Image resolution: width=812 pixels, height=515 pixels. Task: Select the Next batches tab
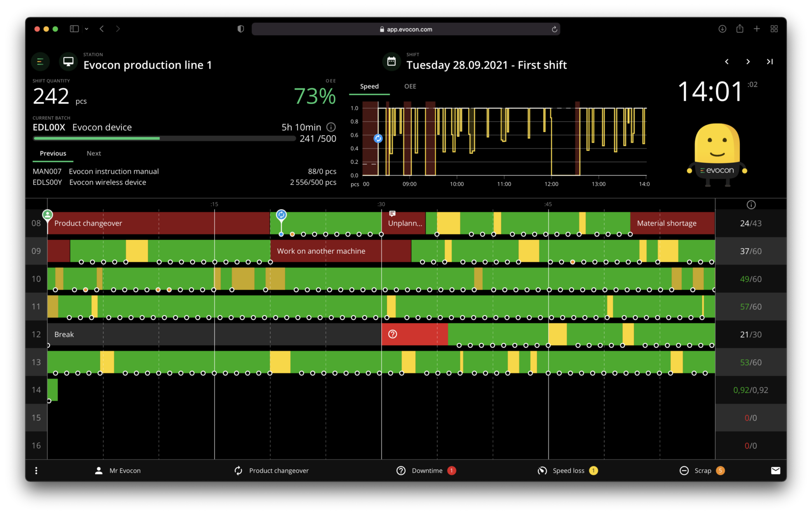pyautogui.click(x=94, y=153)
